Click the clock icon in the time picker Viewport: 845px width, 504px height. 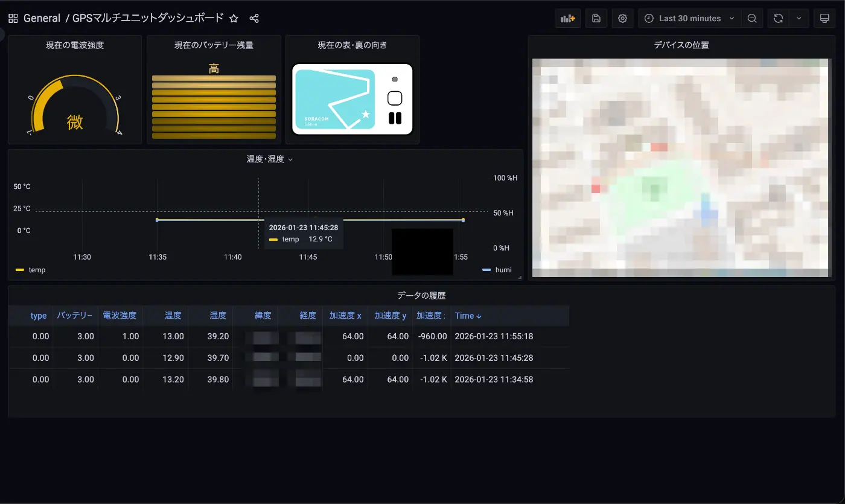(x=648, y=18)
